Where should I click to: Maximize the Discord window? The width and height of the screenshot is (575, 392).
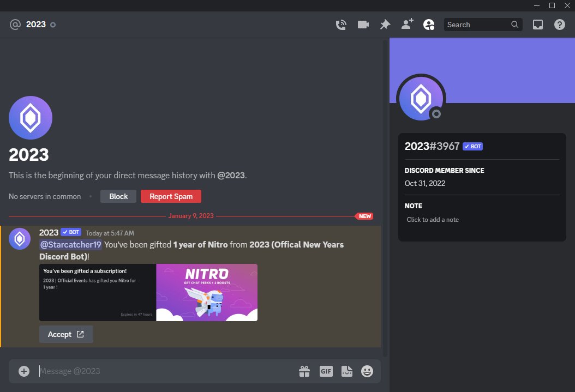coord(552,5)
